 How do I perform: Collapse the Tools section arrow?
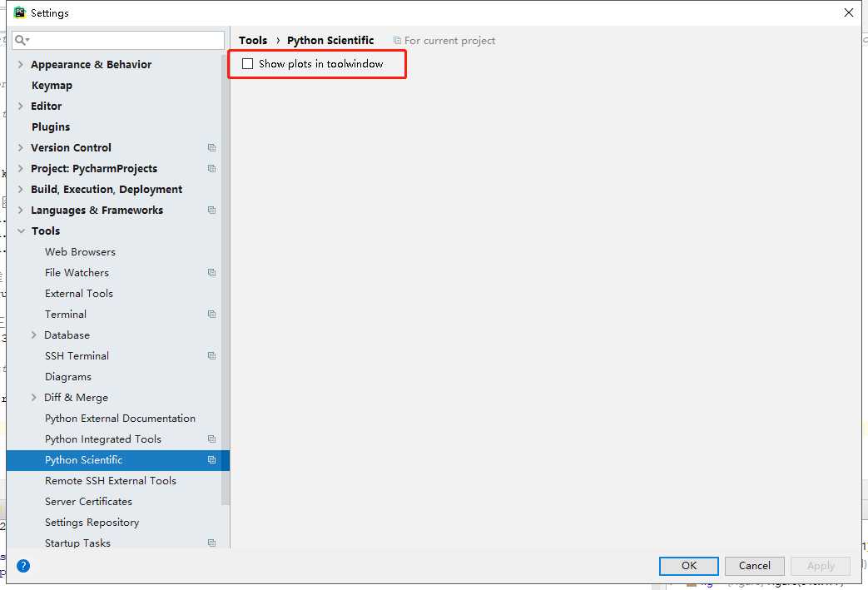coord(21,231)
